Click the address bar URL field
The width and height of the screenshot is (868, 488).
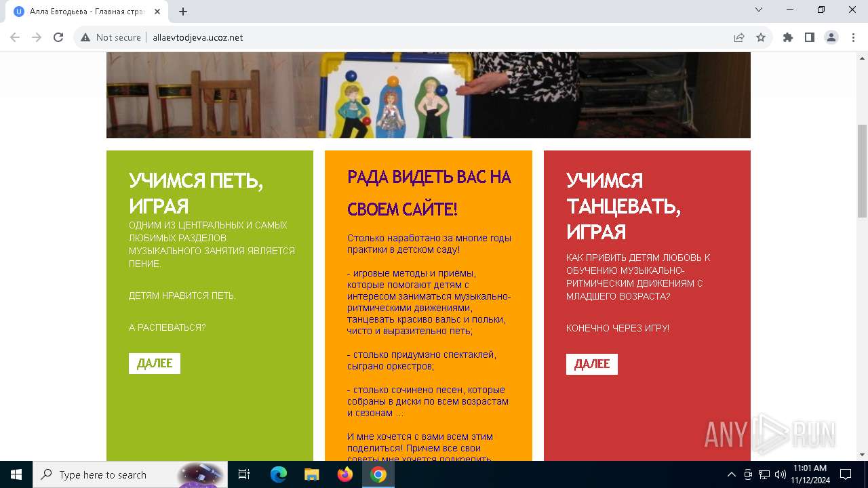tap(434, 37)
